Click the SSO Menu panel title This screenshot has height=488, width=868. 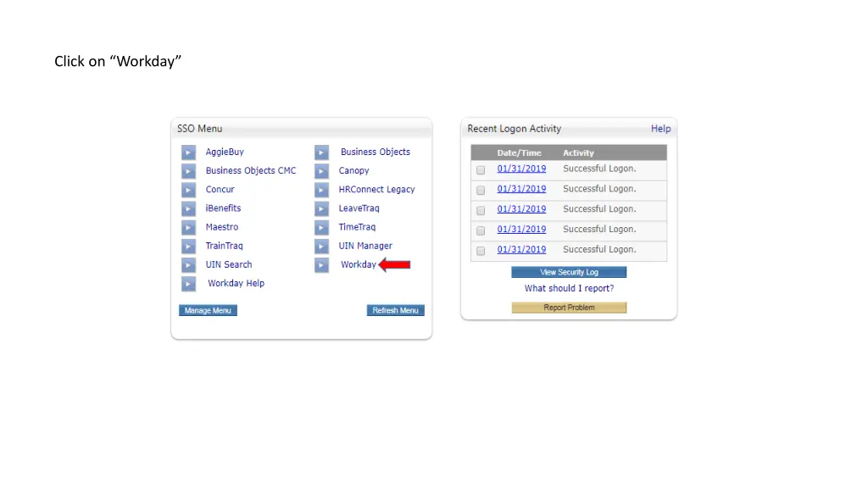(x=200, y=129)
